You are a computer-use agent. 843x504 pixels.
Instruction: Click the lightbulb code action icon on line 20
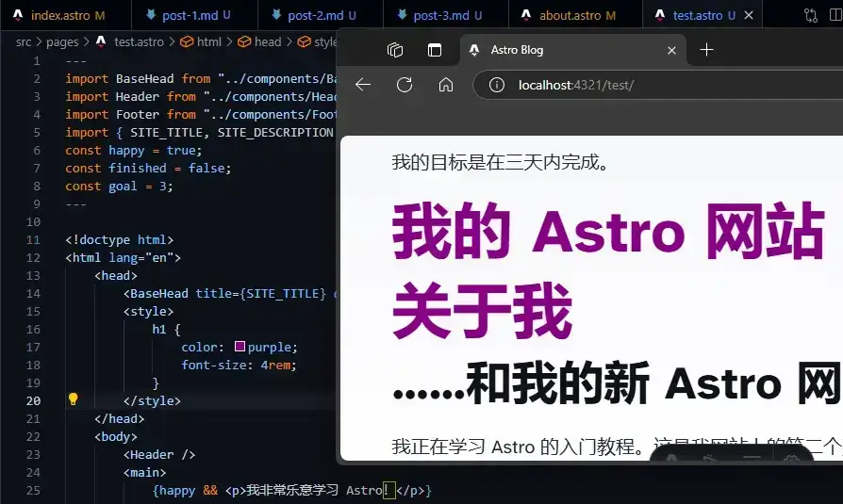click(74, 399)
